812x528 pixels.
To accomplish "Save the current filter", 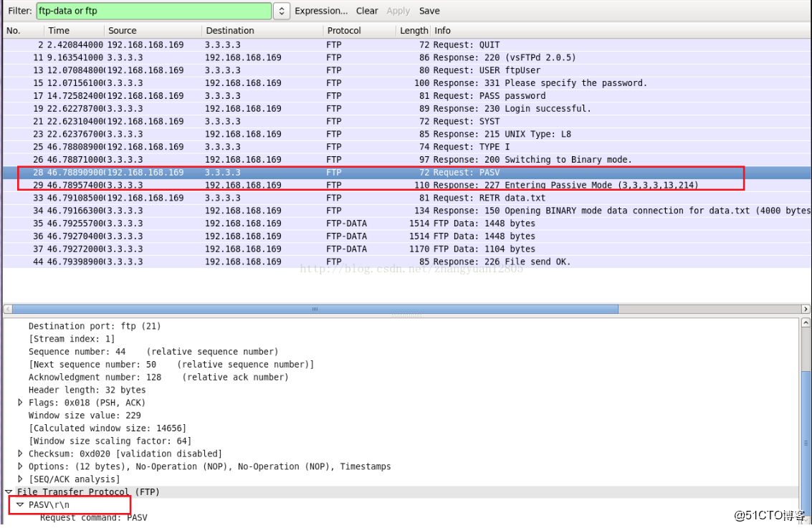I will pyautogui.click(x=429, y=11).
